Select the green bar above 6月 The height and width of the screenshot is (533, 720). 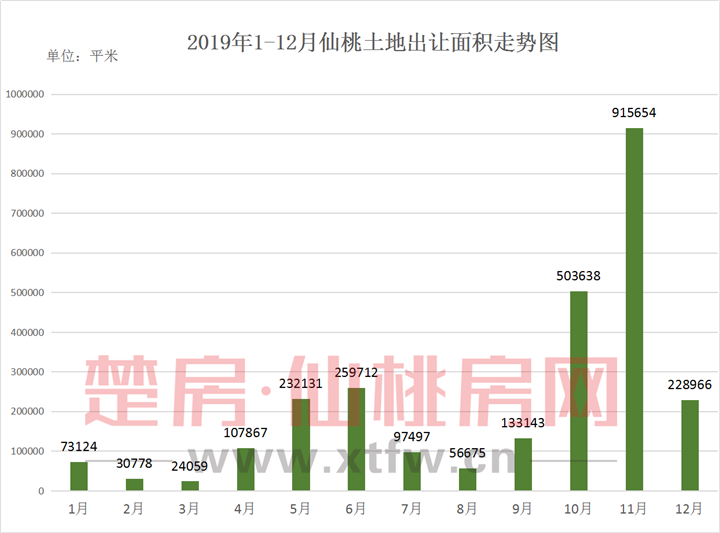tap(356, 439)
